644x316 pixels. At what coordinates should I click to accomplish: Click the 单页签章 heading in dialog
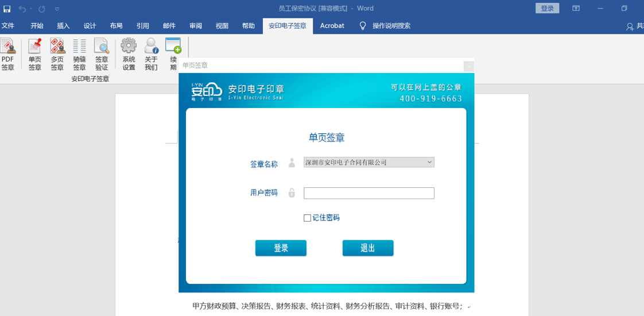click(x=327, y=138)
